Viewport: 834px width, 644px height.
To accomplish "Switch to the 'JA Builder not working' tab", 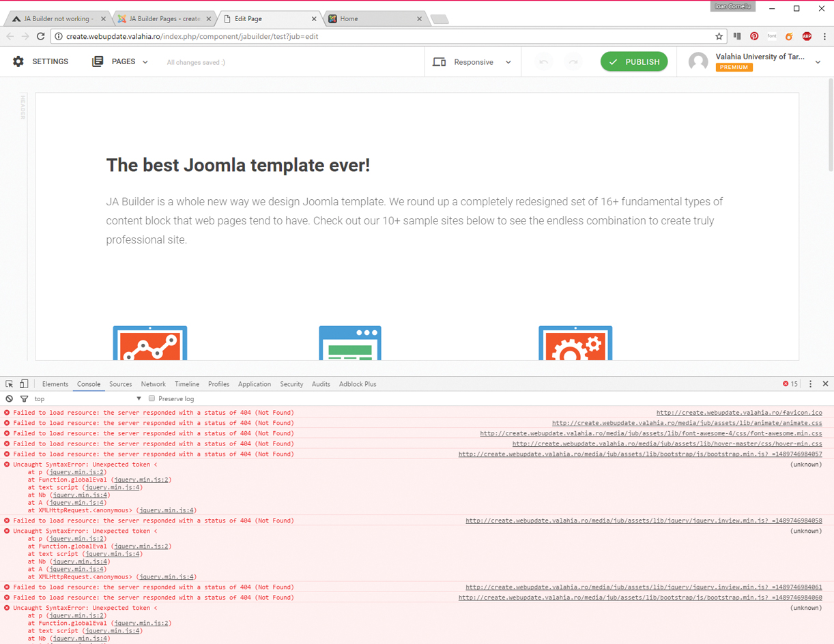I will click(x=59, y=19).
